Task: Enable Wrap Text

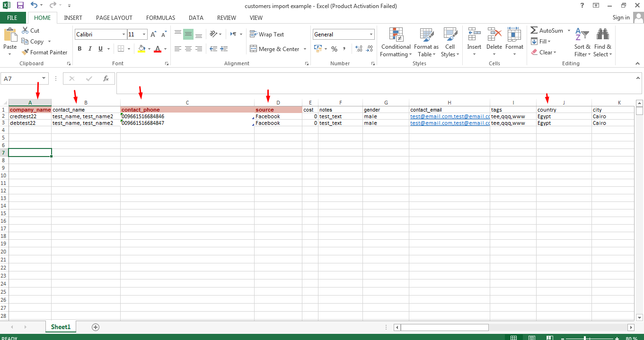Action: click(267, 35)
